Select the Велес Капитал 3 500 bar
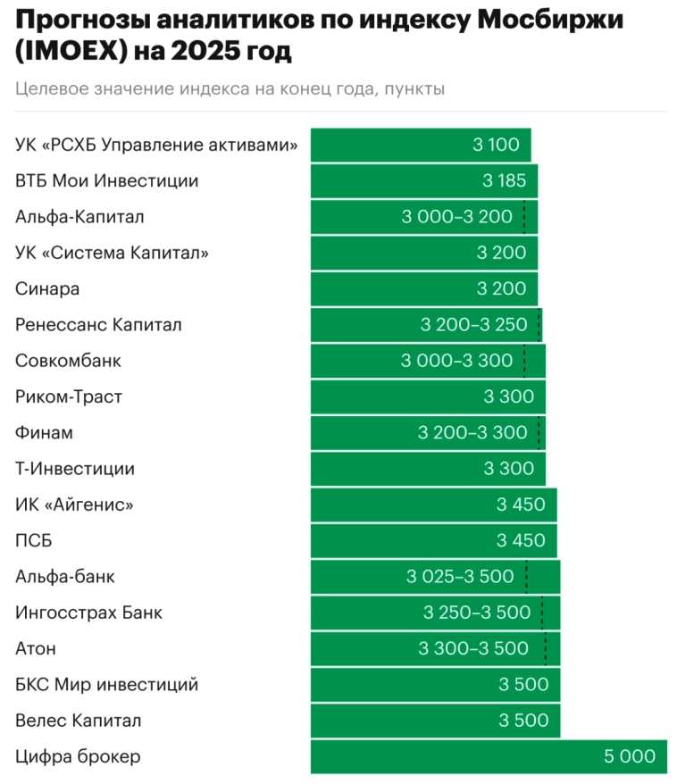 pyautogui.click(x=435, y=721)
